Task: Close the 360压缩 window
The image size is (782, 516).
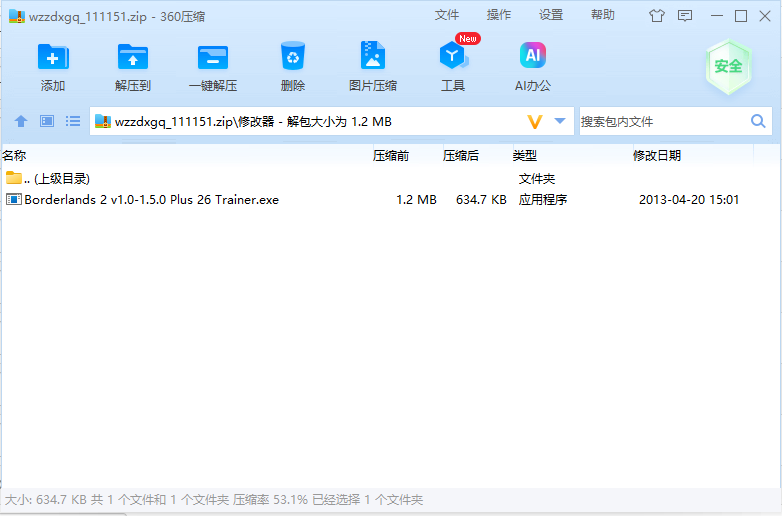Action: [765, 16]
